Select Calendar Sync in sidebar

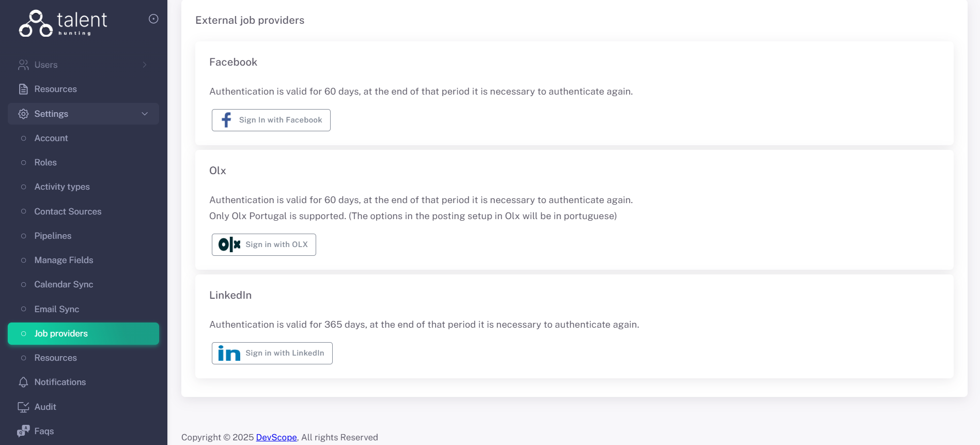64,284
